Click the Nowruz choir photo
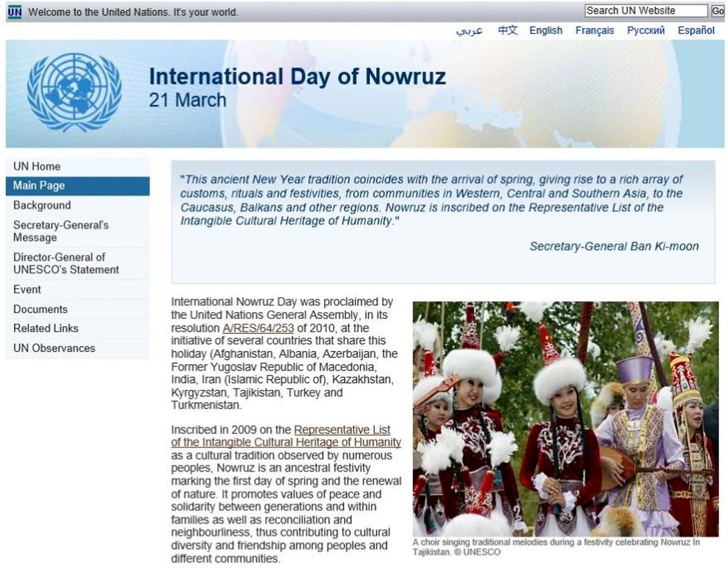Viewport: 728px width, 568px height. [565, 418]
